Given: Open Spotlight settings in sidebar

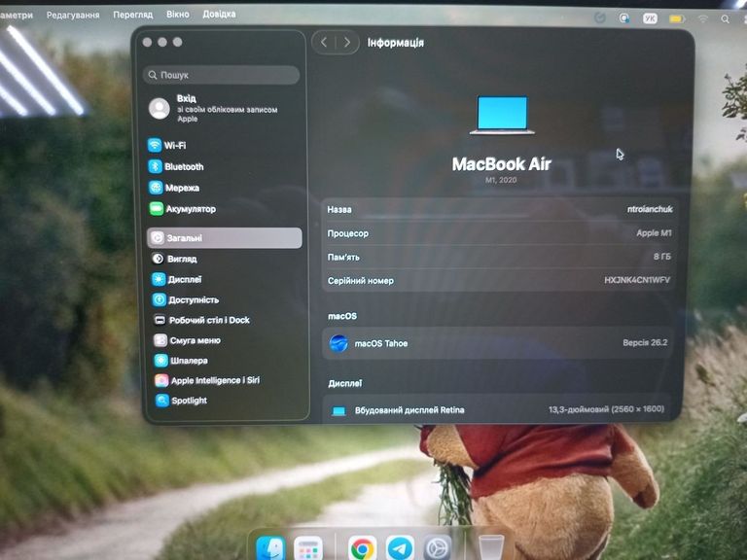Looking at the screenshot, I should 182,401.
